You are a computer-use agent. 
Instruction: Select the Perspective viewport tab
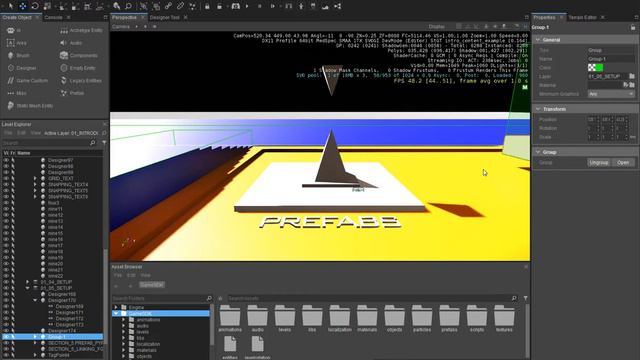pos(124,18)
